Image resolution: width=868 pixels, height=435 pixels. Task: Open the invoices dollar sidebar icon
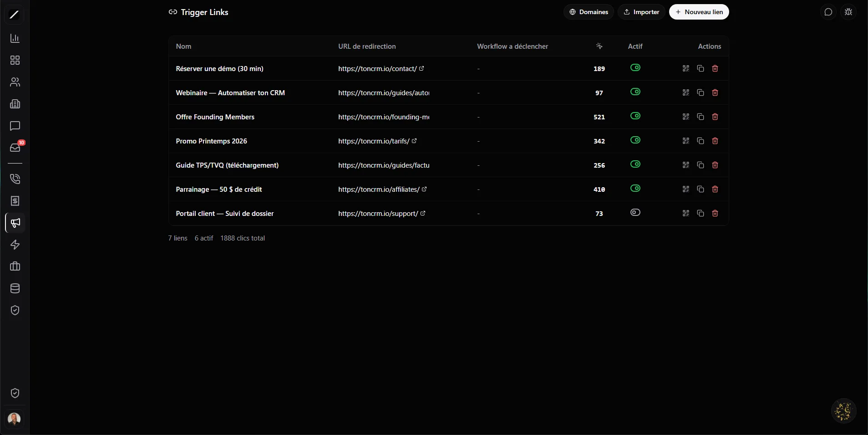tap(15, 201)
